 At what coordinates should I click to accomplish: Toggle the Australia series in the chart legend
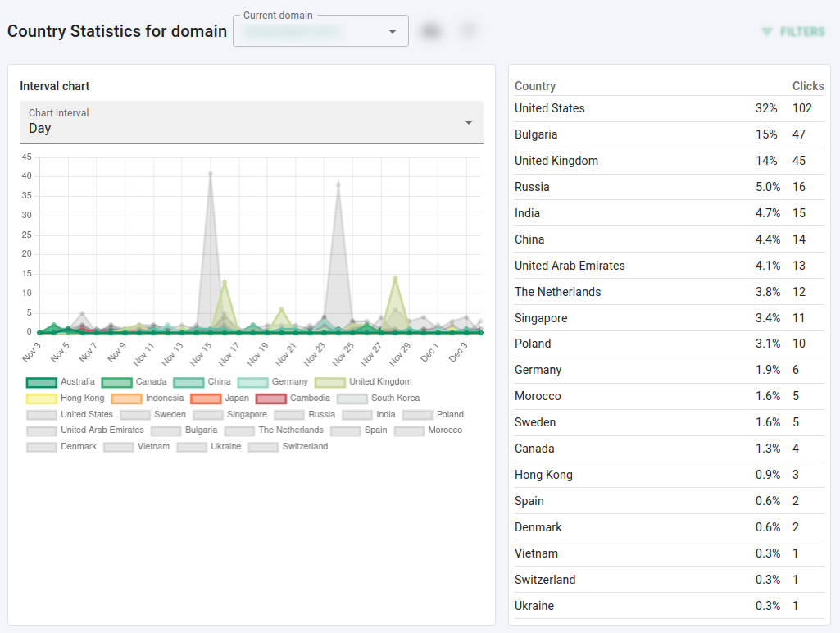[61, 381]
